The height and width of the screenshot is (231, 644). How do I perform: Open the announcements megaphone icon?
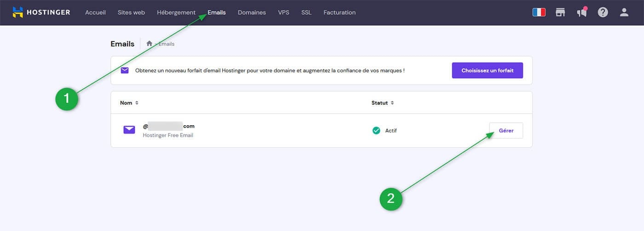coord(581,12)
